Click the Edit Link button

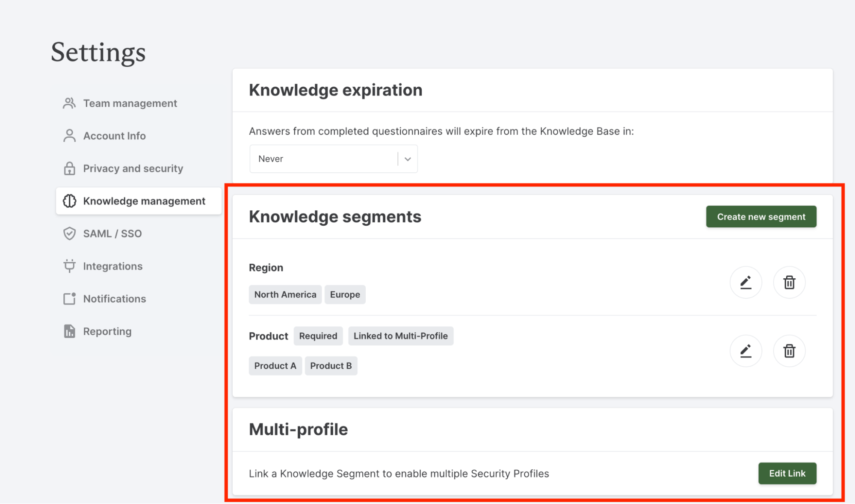click(787, 473)
